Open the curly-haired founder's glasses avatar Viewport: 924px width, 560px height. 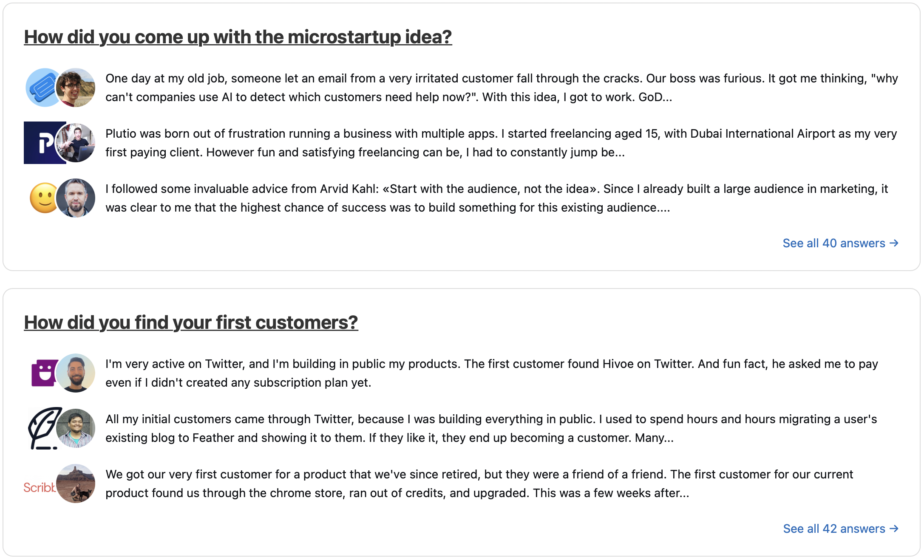click(76, 88)
